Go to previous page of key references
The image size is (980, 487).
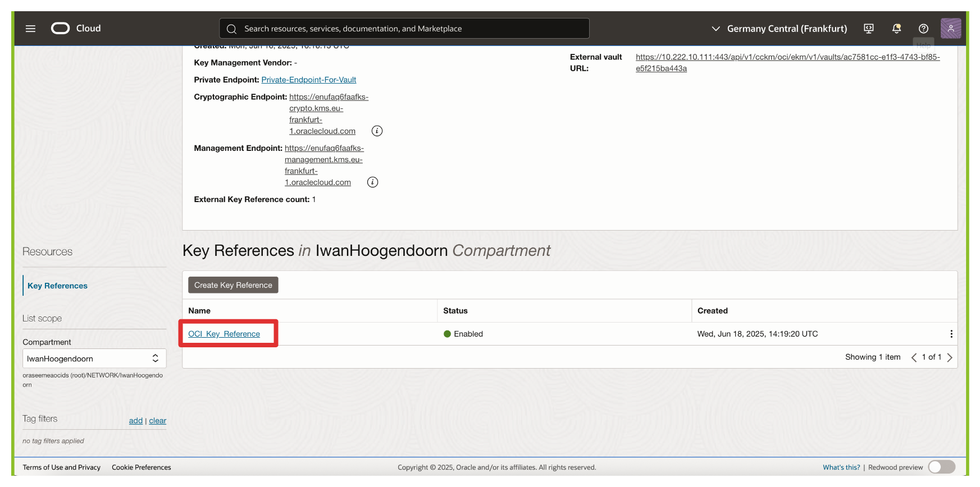(x=914, y=357)
